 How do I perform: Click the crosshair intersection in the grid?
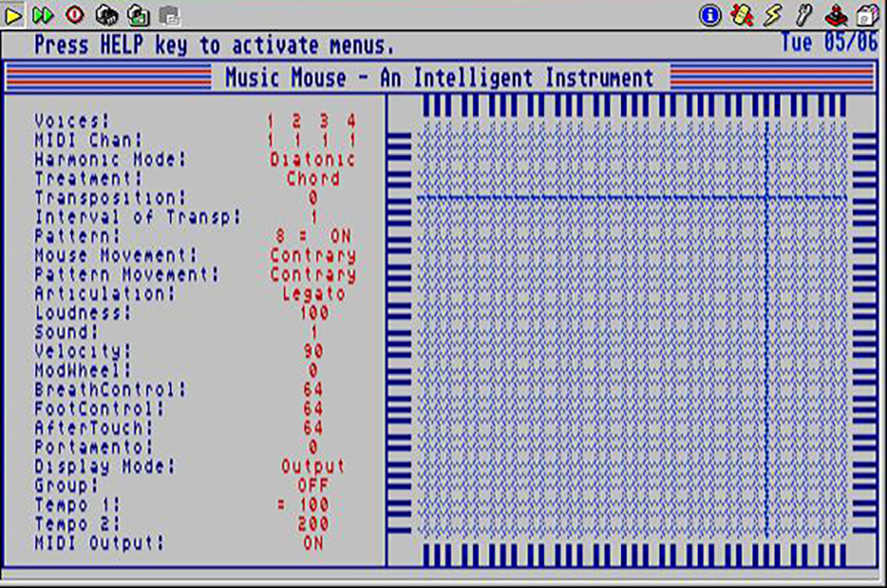coord(767,197)
